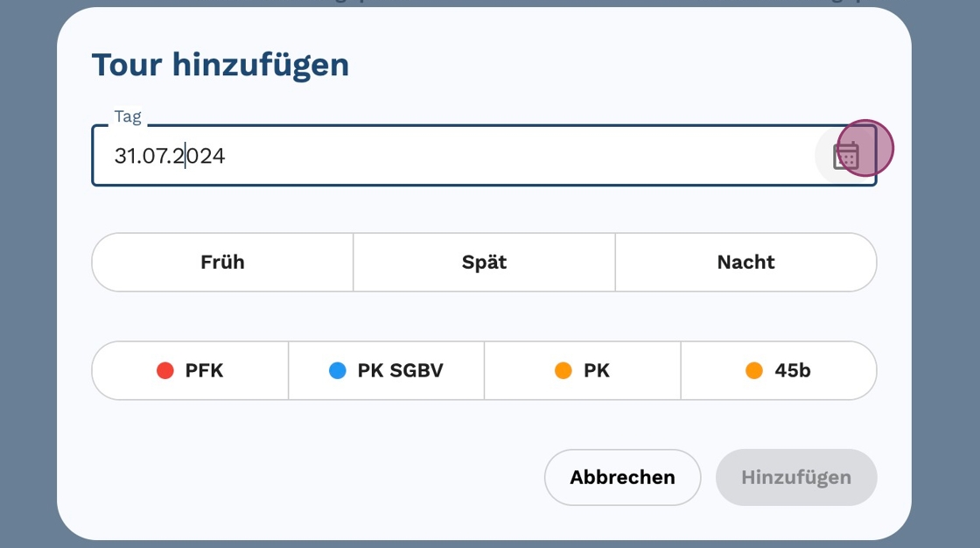This screenshot has height=548, width=980.
Task: Choose the PK SGBV qualification
Action: 387,371
